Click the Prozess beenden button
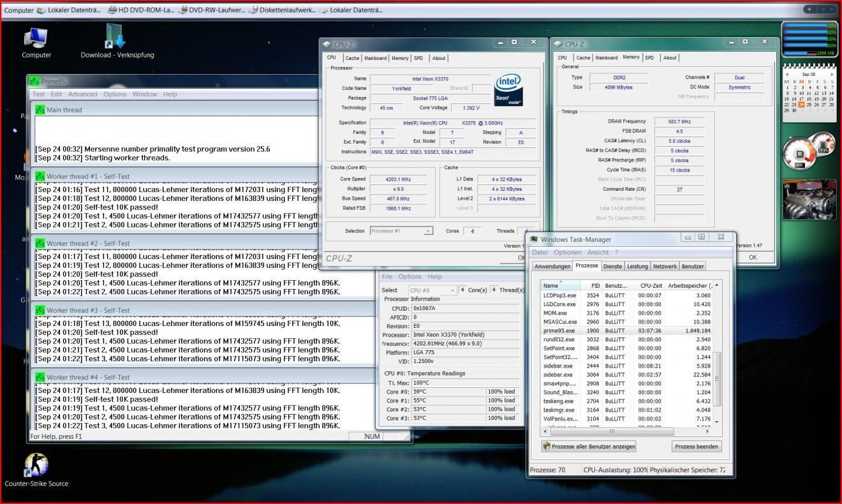 point(697,447)
